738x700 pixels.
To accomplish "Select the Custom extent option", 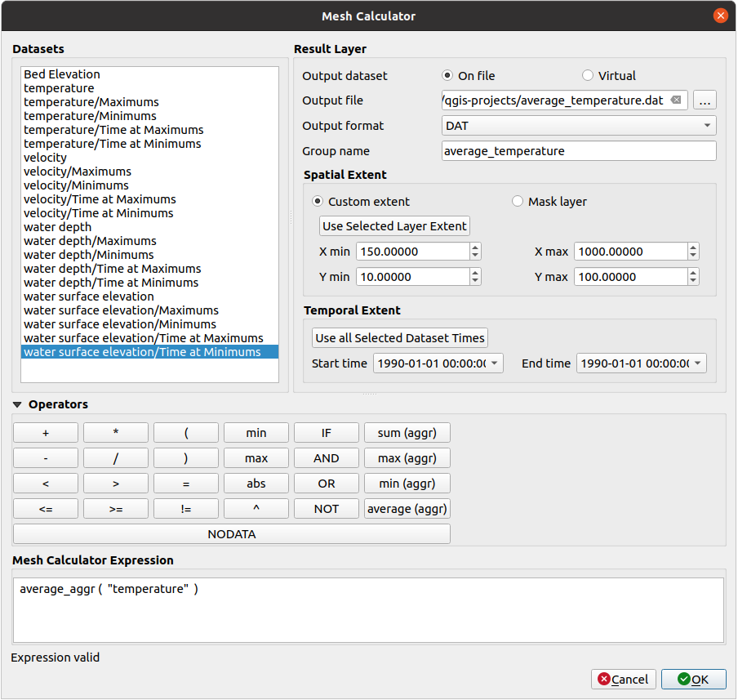I will pyautogui.click(x=318, y=201).
